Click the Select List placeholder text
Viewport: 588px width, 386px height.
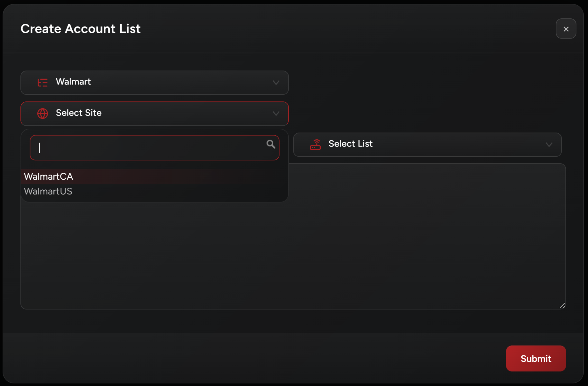point(350,144)
